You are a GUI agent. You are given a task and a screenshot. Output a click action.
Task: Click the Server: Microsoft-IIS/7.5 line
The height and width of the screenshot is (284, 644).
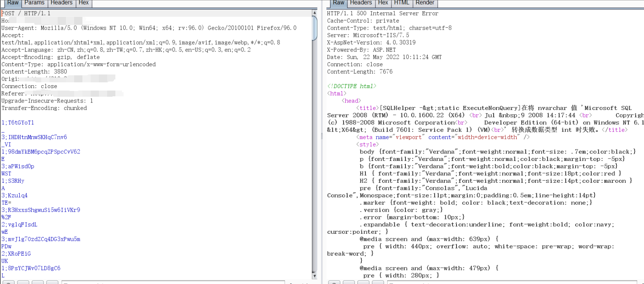click(x=368, y=35)
